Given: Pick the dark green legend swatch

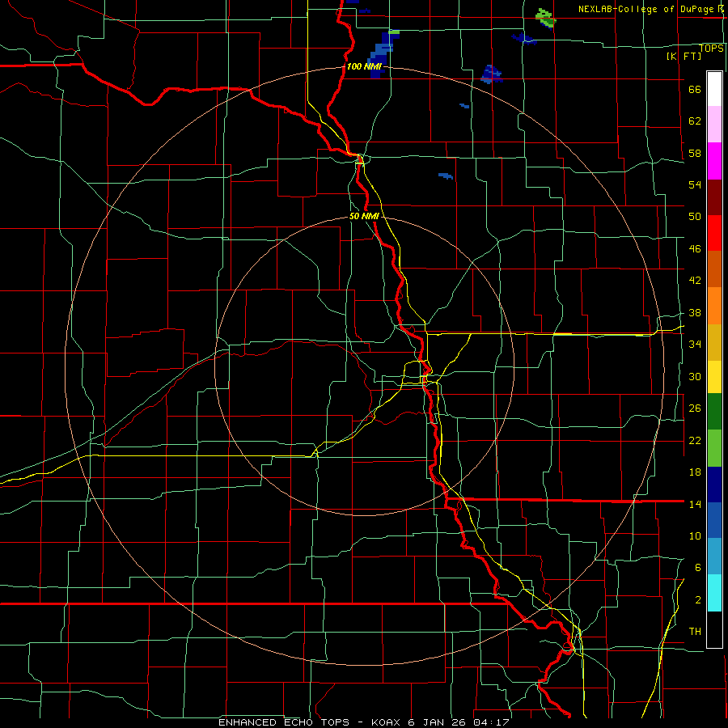Looking at the screenshot, I should point(714,411).
